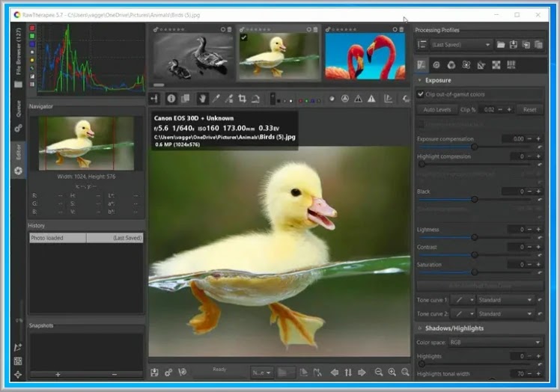Image resolution: width=560 pixels, height=392 pixels.
Task: Send image to queue gears icon
Action: click(x=168, y=373)
